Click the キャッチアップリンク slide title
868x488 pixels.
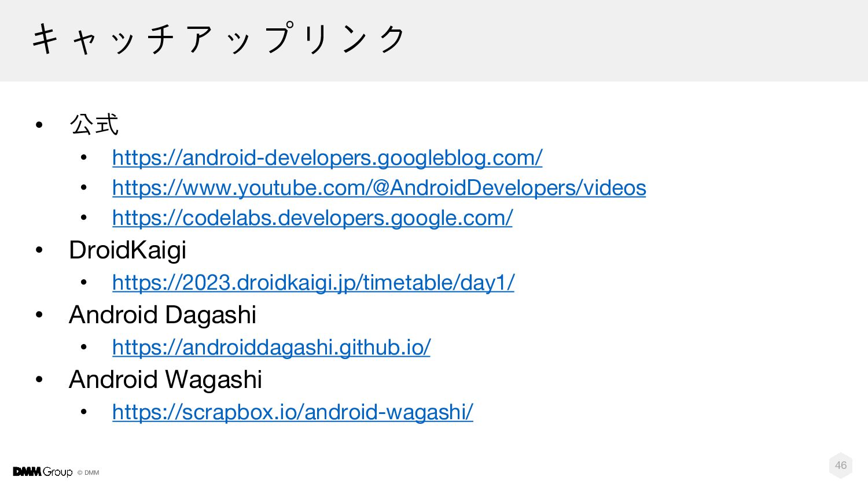[219, 39]
